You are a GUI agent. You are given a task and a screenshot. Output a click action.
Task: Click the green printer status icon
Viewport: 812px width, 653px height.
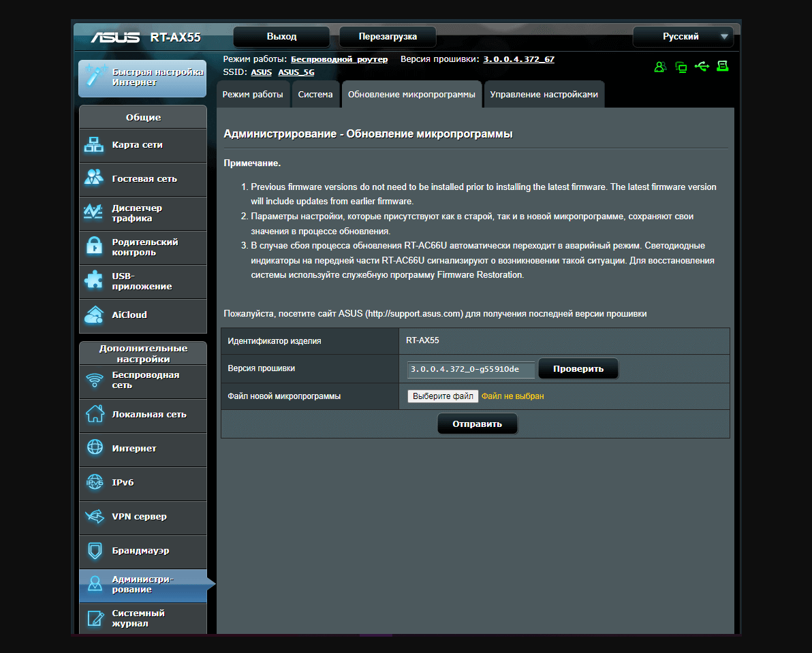(722, 66)
